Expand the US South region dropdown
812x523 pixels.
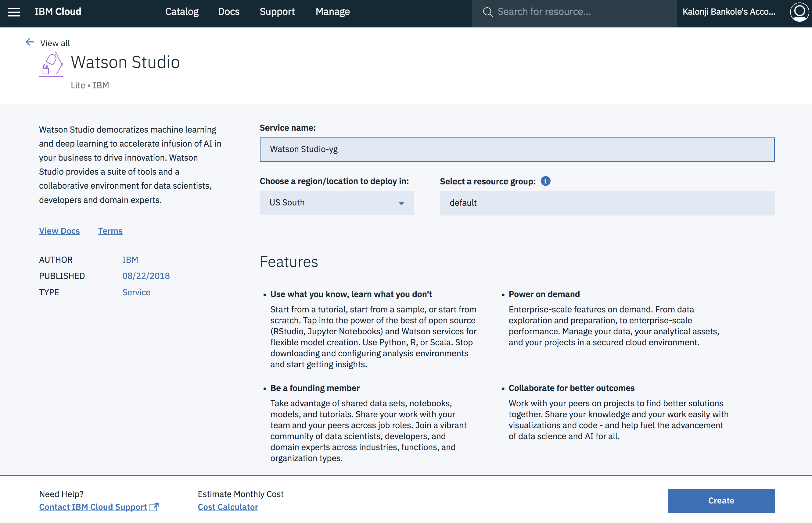click(336, 203)
